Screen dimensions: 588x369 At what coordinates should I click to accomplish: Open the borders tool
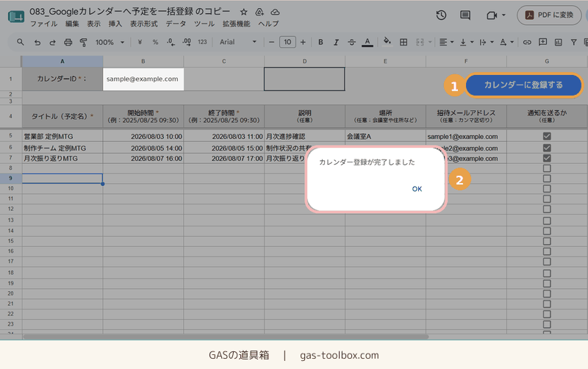(x=404, y=42)
